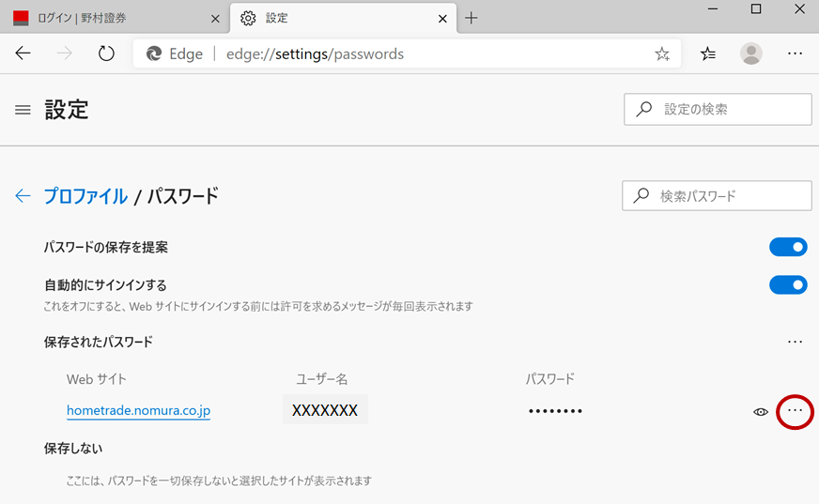
Task: Open the settings hamburger menu
Action: click(x=23, y=110)
